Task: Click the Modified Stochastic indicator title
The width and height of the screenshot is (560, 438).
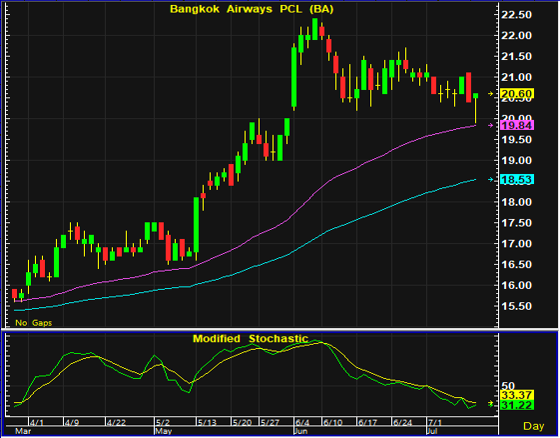Action: coord(250,338)
